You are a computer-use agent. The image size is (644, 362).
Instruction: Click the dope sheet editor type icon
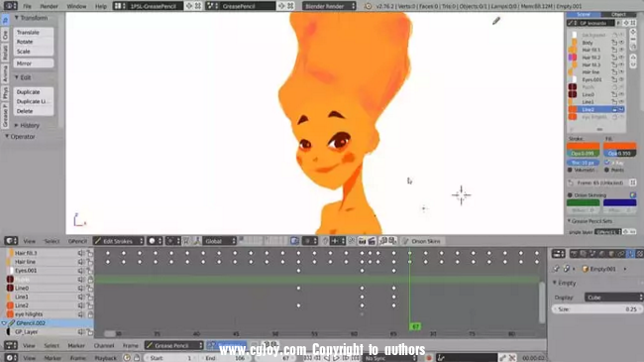(x=11, y=345)
